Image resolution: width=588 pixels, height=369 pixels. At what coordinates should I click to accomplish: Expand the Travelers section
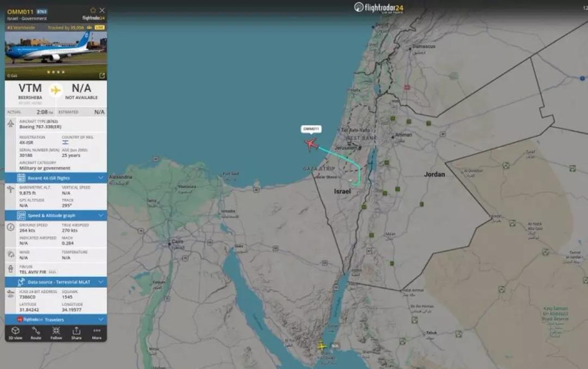pos(56,319)
